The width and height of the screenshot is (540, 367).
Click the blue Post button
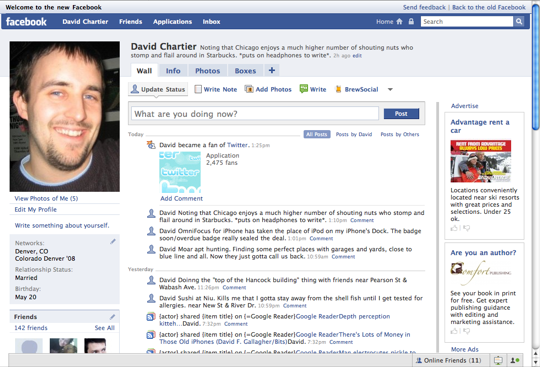pos(401,114)
